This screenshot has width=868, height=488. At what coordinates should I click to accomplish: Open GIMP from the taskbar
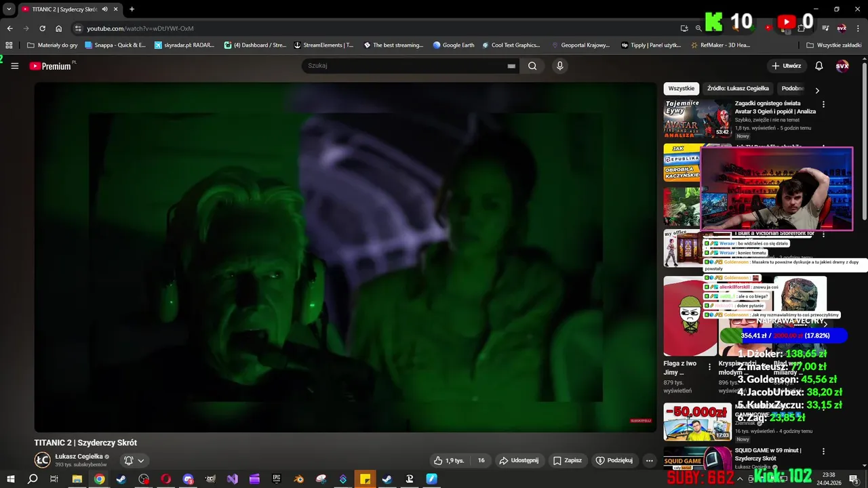210,479
